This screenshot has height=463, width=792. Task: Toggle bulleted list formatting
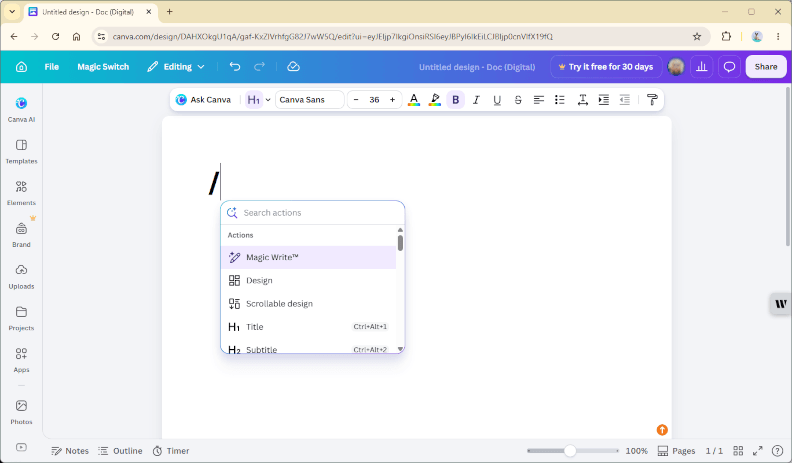(x=560, y=99)
